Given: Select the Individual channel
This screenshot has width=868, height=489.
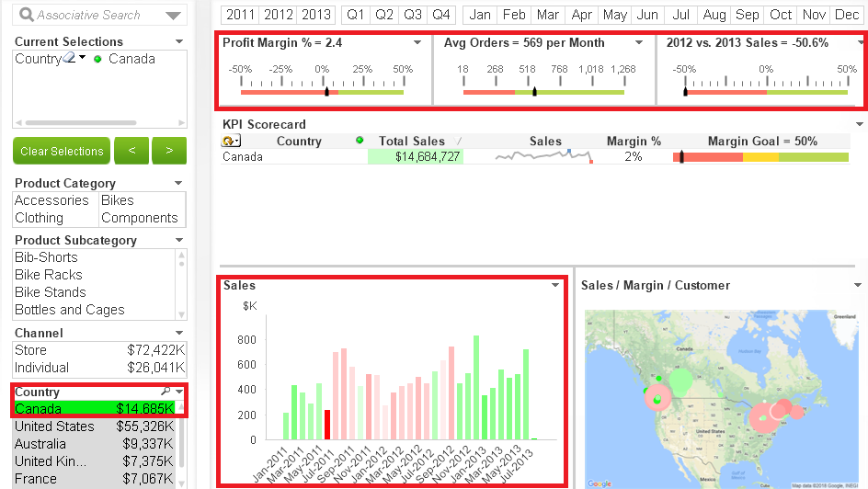Looking at the screenshot, I should [x=99, y=368].
